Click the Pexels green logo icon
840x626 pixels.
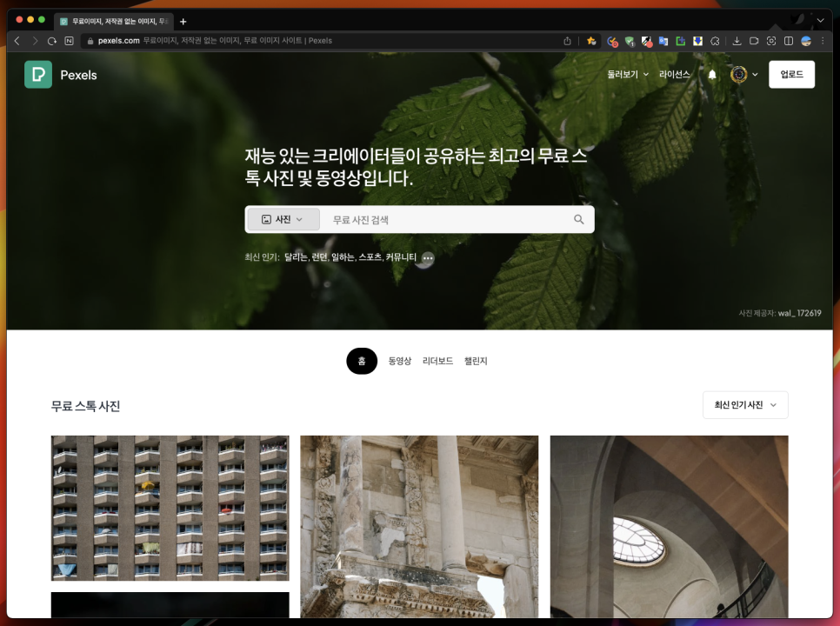pos(38,75)
